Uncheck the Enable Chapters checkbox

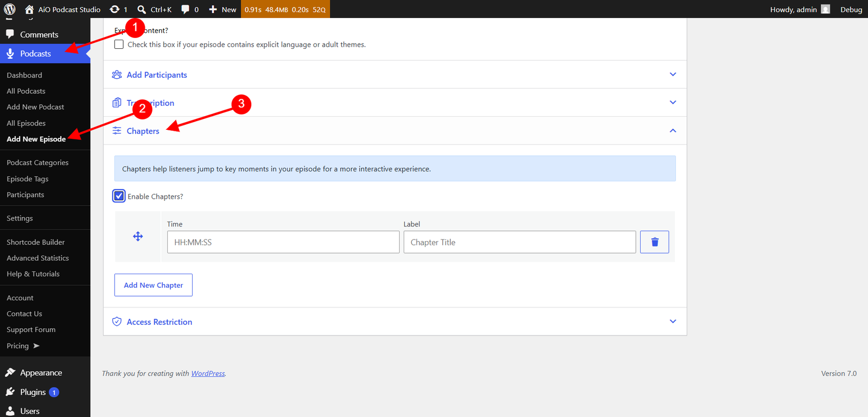click(119, 196)
